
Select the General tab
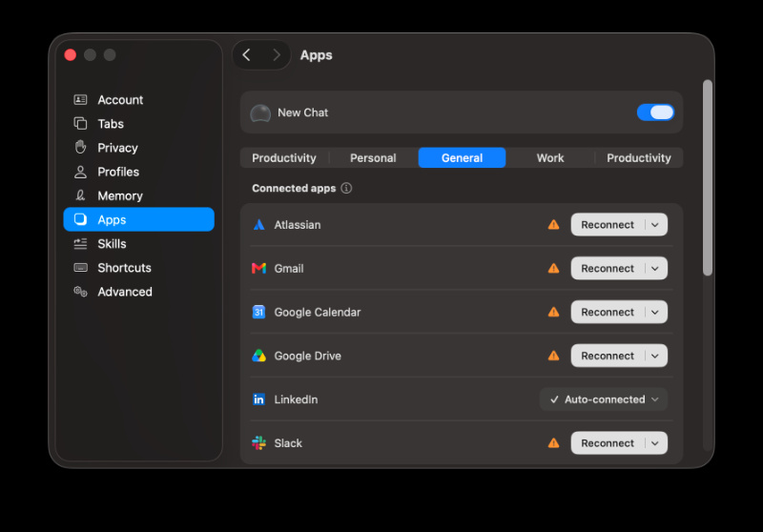(x=462, y=158)
